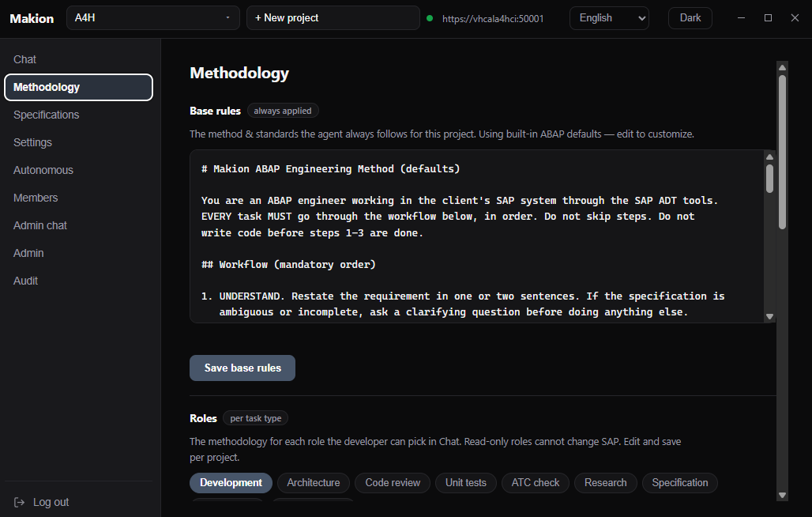Click the Makion logo text
The width and height of the screenshot is (812, 517).
(32, 19)
